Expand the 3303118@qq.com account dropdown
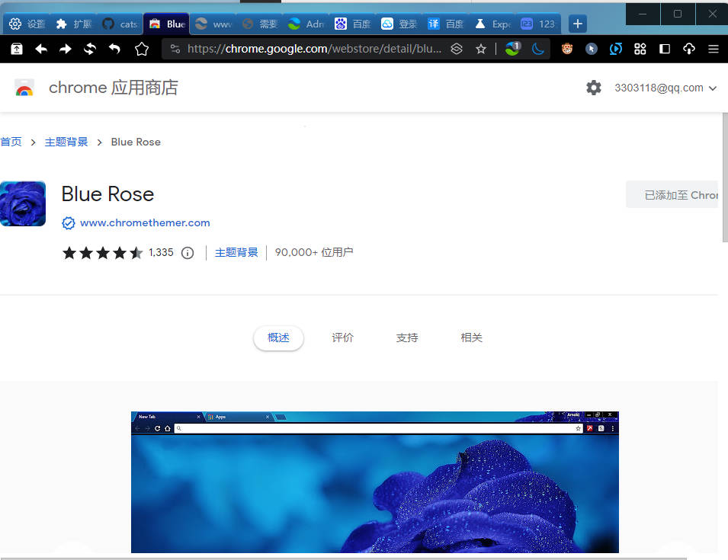This screenshot has width=728, height=560. click(x=665, y=88)
